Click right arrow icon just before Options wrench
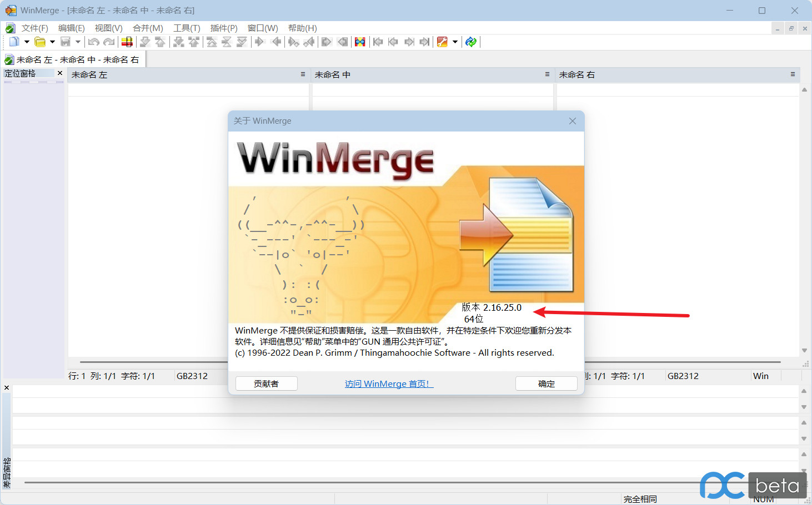The height and width of the screenshot is (505, 812). (x=424, y=42)
